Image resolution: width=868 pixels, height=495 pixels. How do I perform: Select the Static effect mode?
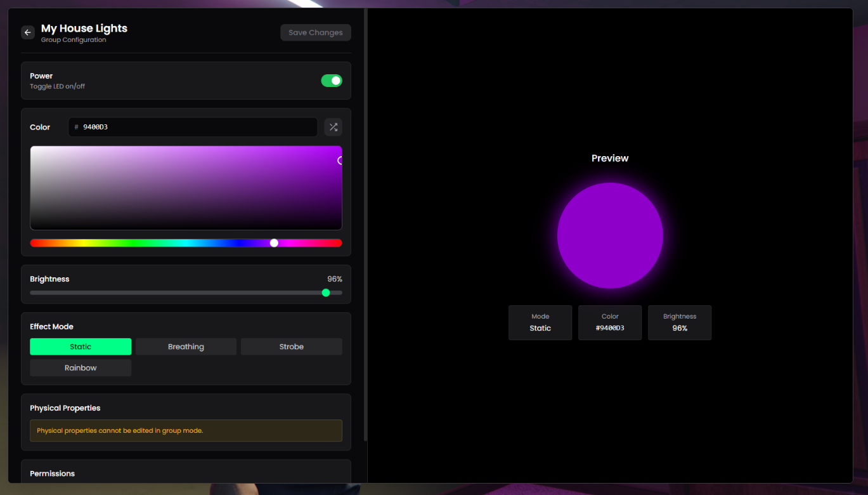tap(81, 346)
